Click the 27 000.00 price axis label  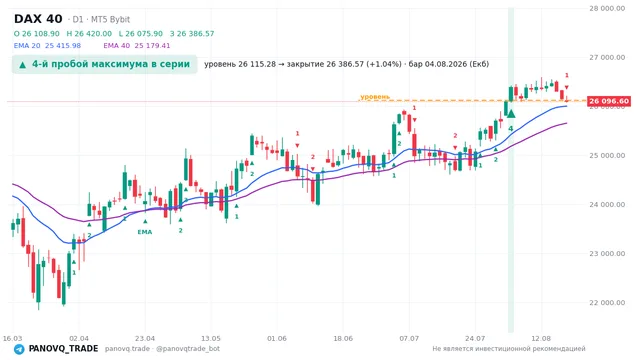click(607, 57)
